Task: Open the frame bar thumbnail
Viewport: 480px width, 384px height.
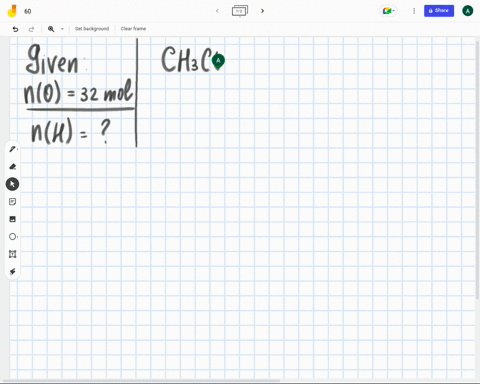Action: [240, 11]
